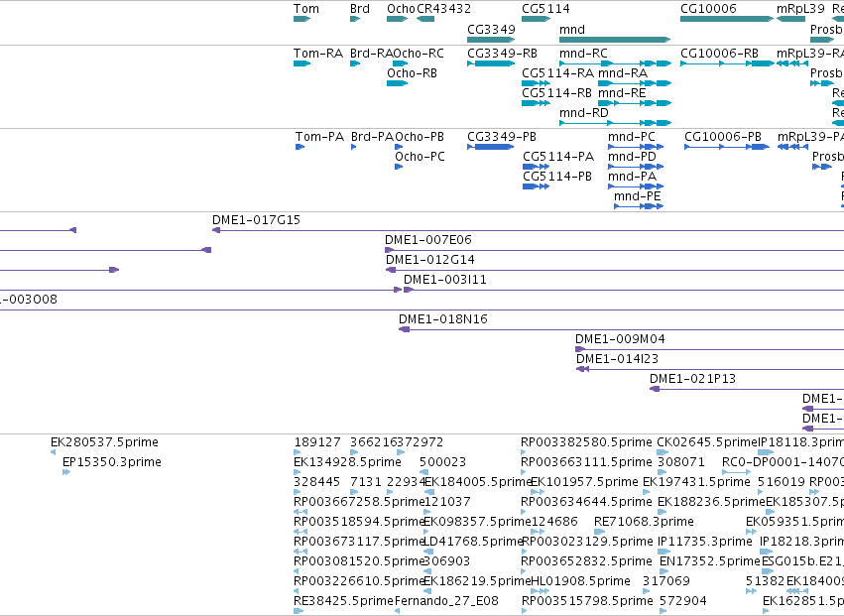Select the 516019 EST label
Image resolution: width=844 pixels, height=616 pixels.
pyautogui.click(x=782, y=482)
